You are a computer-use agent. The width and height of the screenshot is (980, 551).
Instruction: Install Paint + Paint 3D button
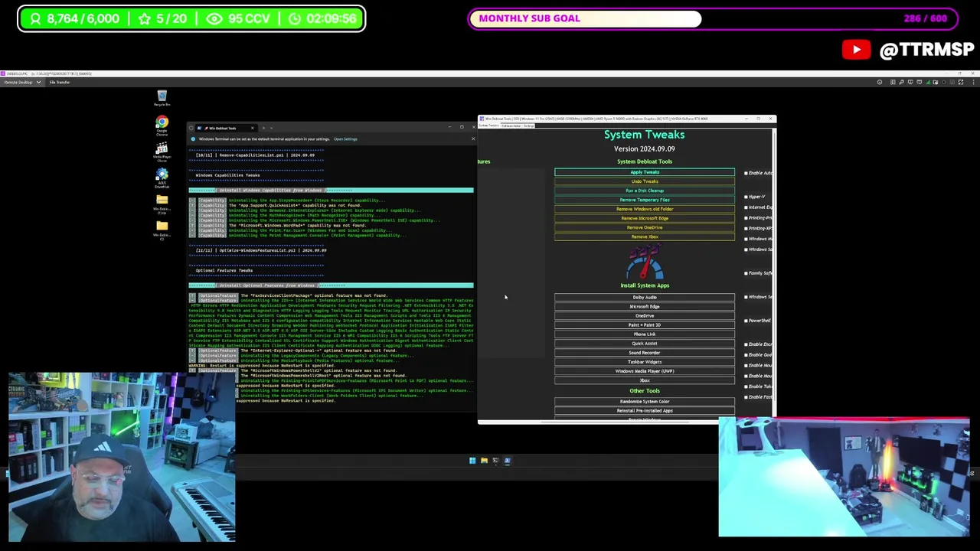tap(645, 324)
